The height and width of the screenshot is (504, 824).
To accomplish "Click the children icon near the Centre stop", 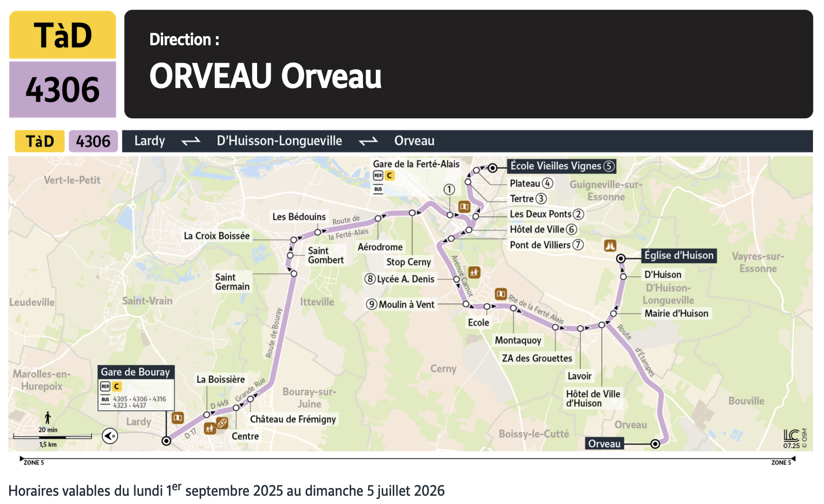I will 210,429.
